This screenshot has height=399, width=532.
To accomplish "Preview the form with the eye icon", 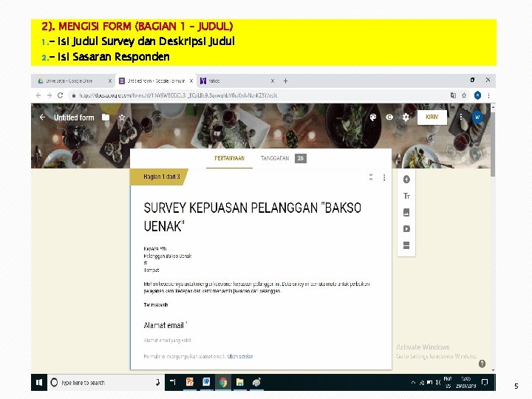I will click(389, 117).
